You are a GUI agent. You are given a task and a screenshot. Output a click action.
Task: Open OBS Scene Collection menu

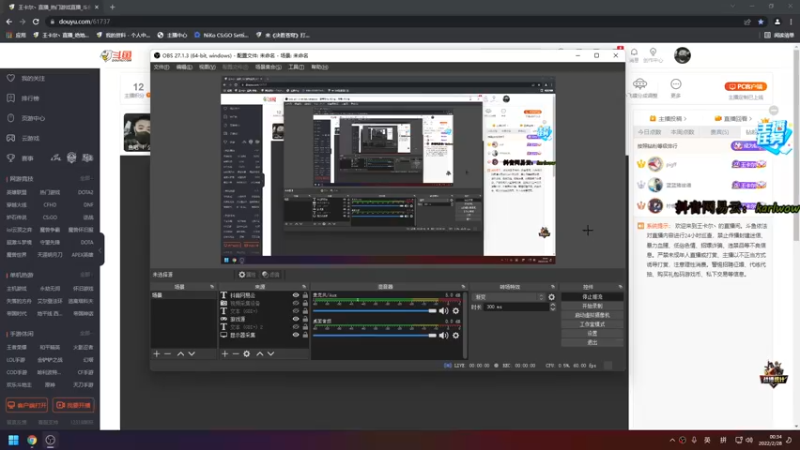tap(268, 67)
